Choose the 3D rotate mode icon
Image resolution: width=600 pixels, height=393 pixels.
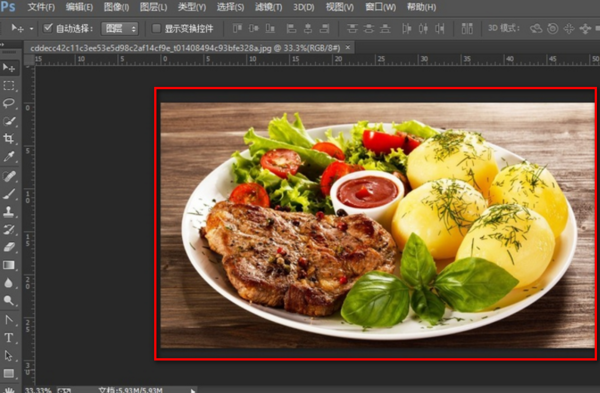point(536,28)
